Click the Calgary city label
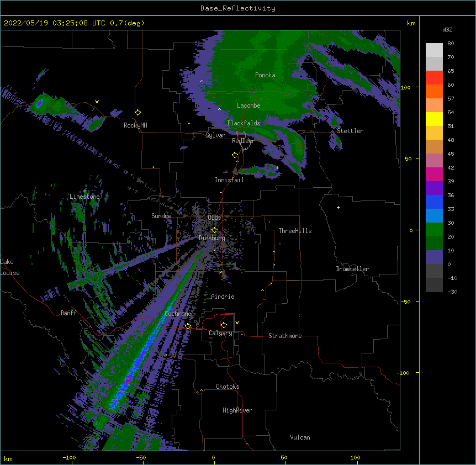 (x=220, y=333)
